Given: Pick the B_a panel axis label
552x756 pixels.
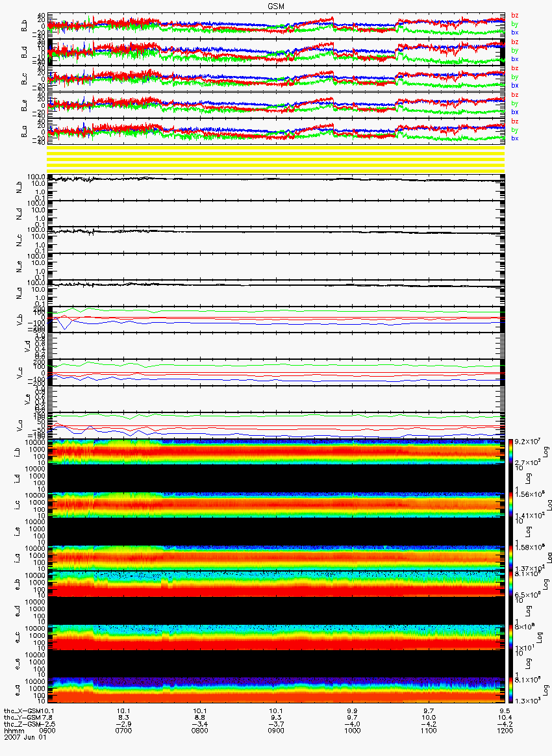Looking at the screenshot, I should pyautogui.click(x=24, y=132).
